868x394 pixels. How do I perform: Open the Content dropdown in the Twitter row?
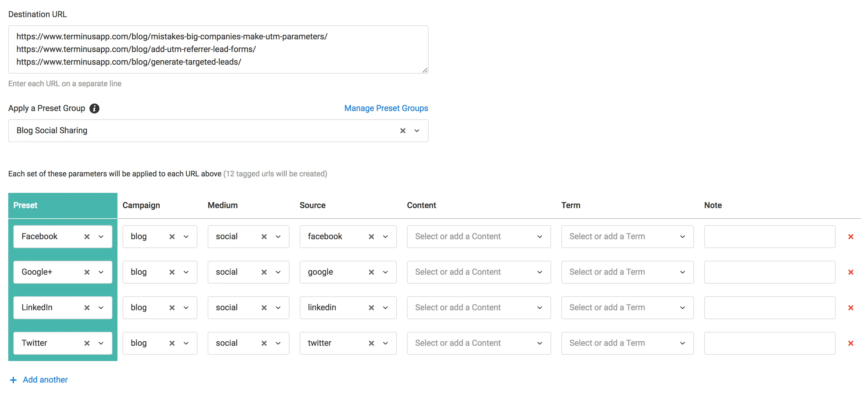(x=539, y=343)
